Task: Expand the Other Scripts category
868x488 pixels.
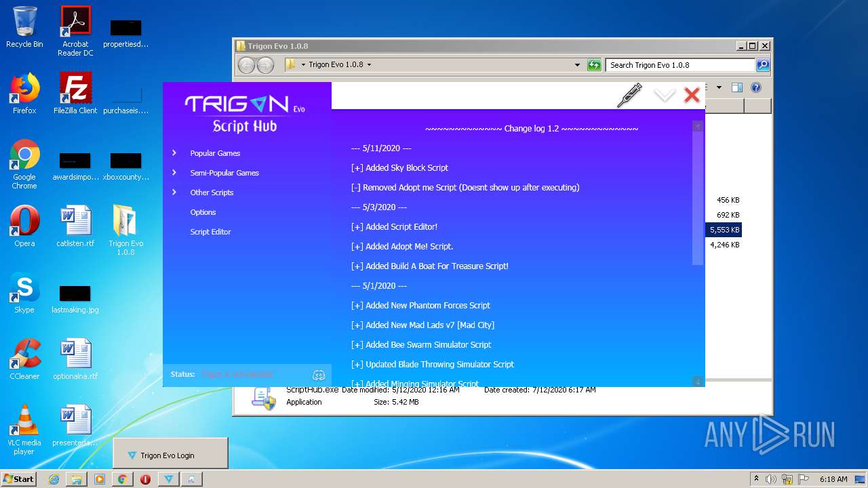Action: coord(174,192)
